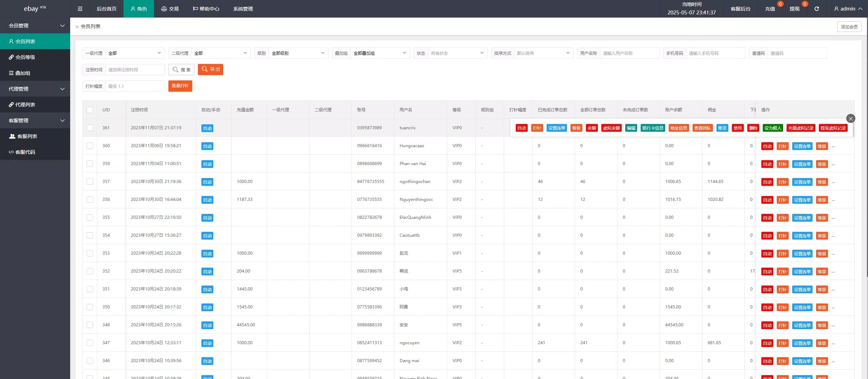
Task: Tick the select-all checkbox in table header
Action: coord(90,110)
